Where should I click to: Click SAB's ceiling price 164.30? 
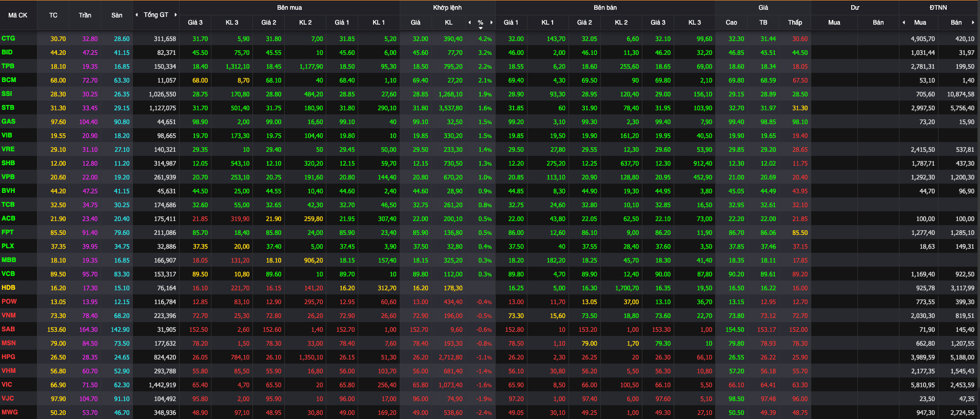pos(88,330)
